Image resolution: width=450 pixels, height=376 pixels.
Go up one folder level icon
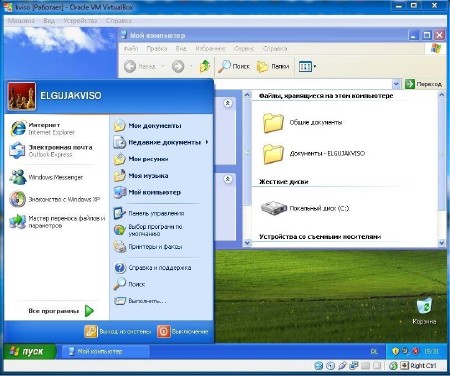pos(205,66)
